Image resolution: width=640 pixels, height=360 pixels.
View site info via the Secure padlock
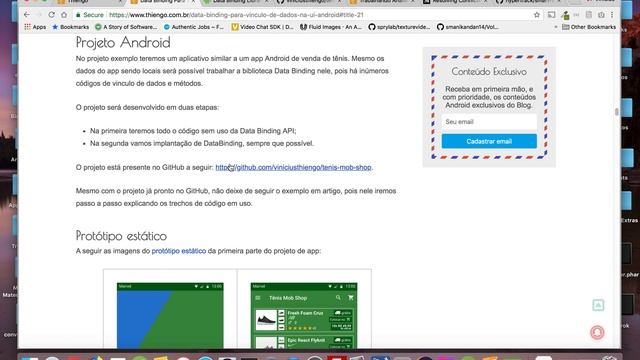(89, 15)
